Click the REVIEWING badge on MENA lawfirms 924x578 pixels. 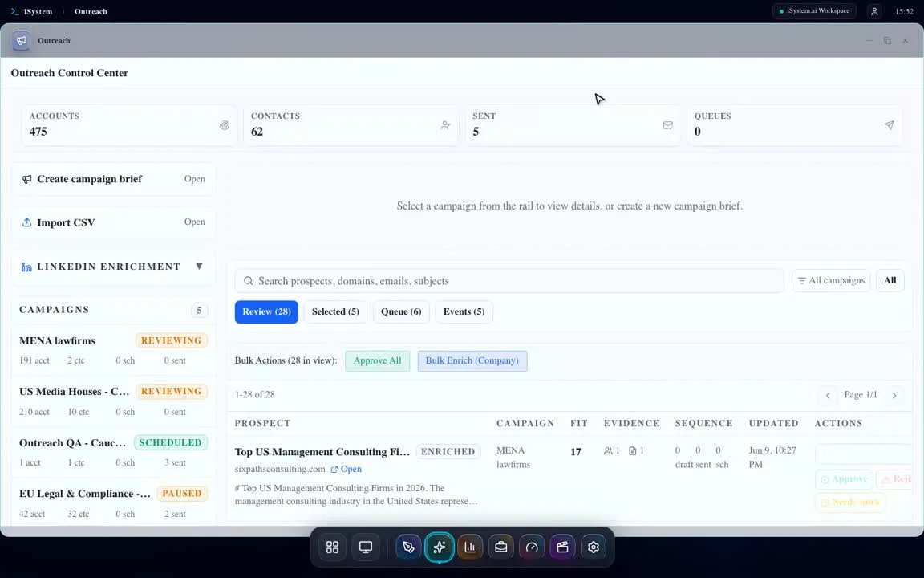coord(172,341)
